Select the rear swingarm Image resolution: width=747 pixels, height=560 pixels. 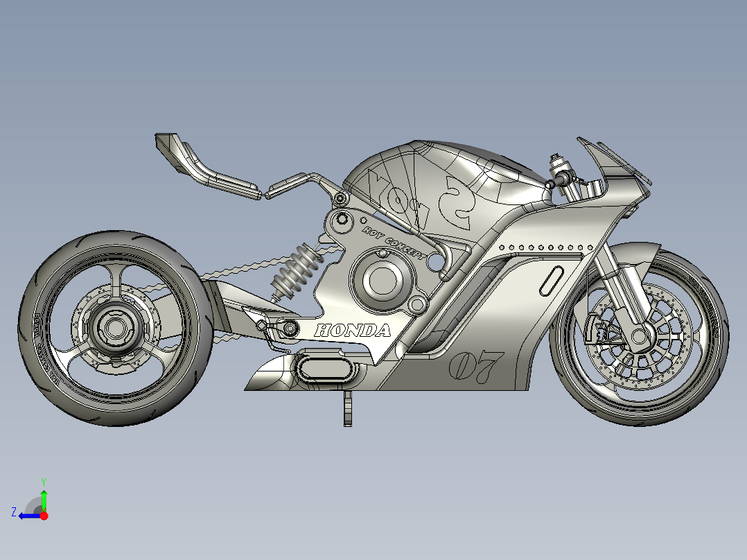(248, 310)
